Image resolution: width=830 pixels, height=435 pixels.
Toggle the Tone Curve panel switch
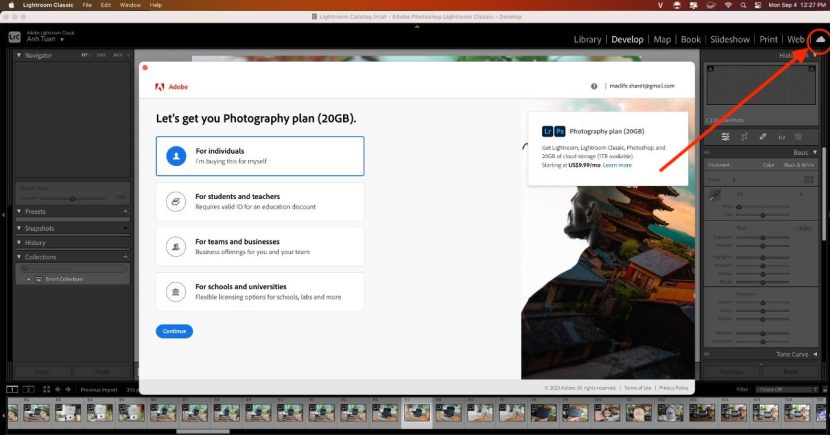(x=707, y=355)
